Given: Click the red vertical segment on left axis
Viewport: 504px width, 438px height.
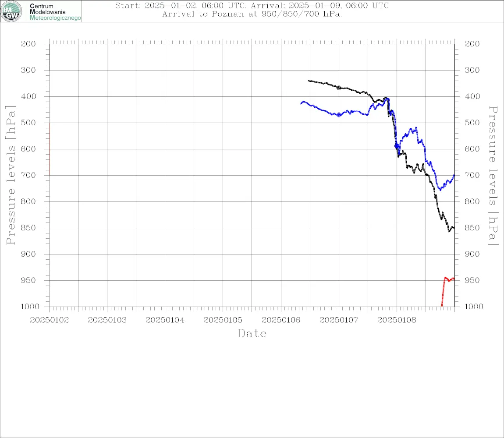Looking at the screenshot, I should tap(50, 149).
